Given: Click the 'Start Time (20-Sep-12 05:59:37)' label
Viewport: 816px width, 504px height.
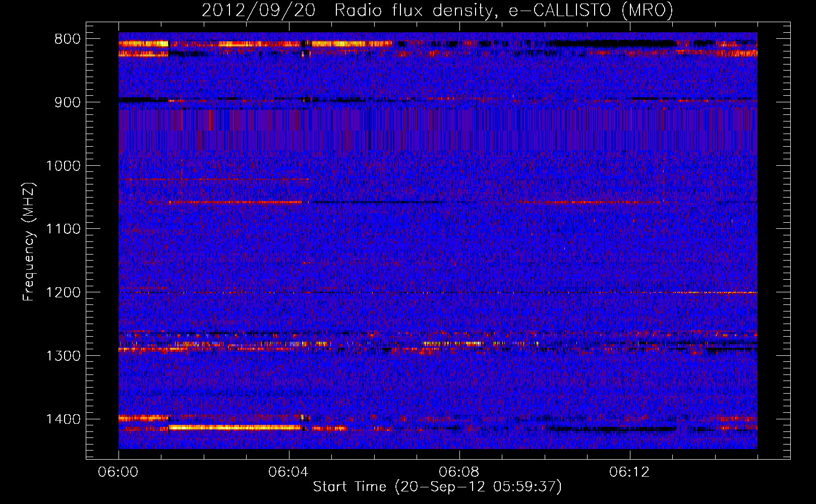Looking at the screenshot, I should pyautogui.click(x=437, y=487).
